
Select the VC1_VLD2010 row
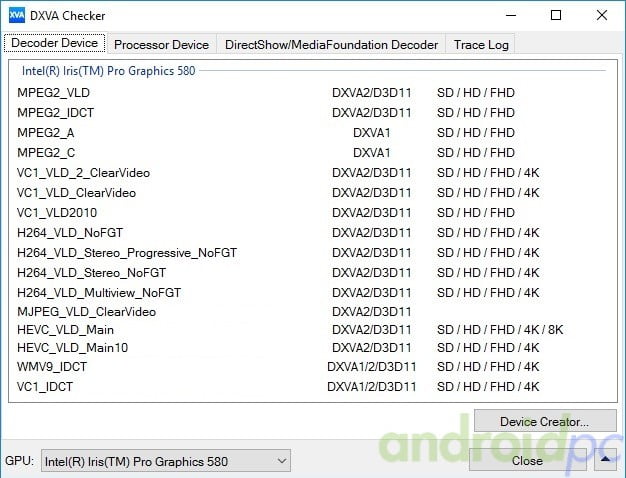point(313,212)
